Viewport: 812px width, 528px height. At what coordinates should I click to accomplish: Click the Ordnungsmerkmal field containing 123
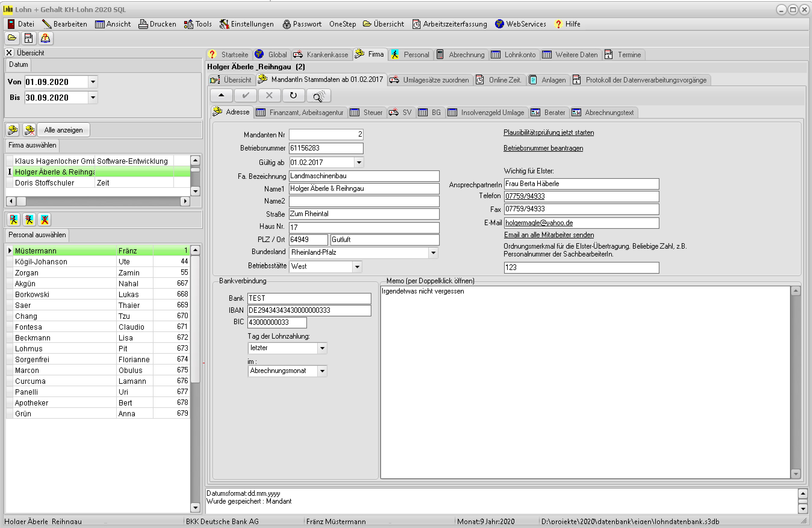pyautogui.click(x=581, y=268)
